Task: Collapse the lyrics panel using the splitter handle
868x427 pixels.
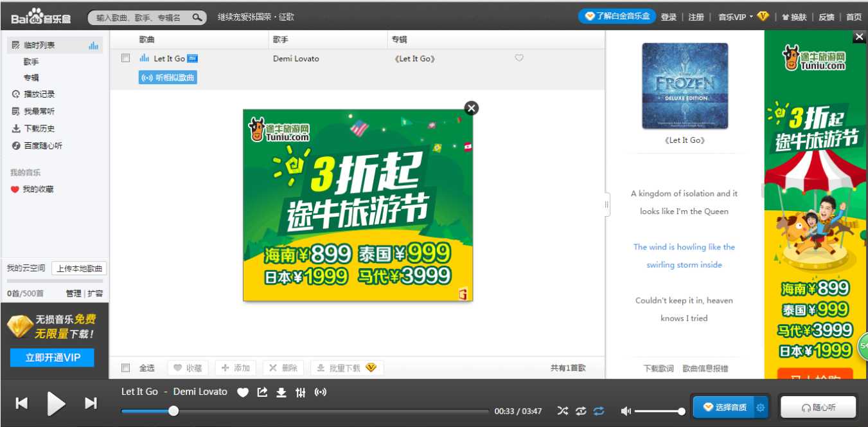Action: click(x=607, y=204)
